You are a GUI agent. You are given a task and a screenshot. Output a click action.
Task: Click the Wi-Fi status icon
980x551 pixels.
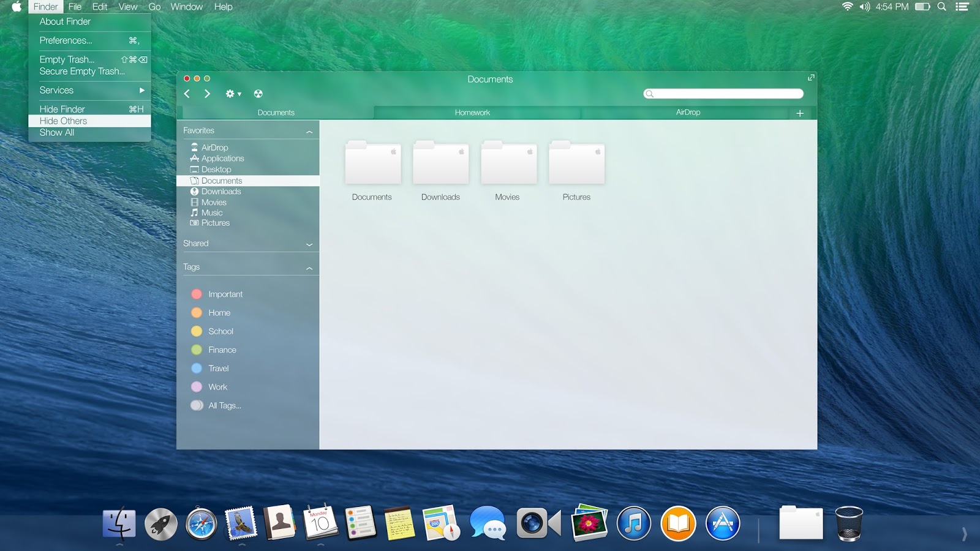848,7
